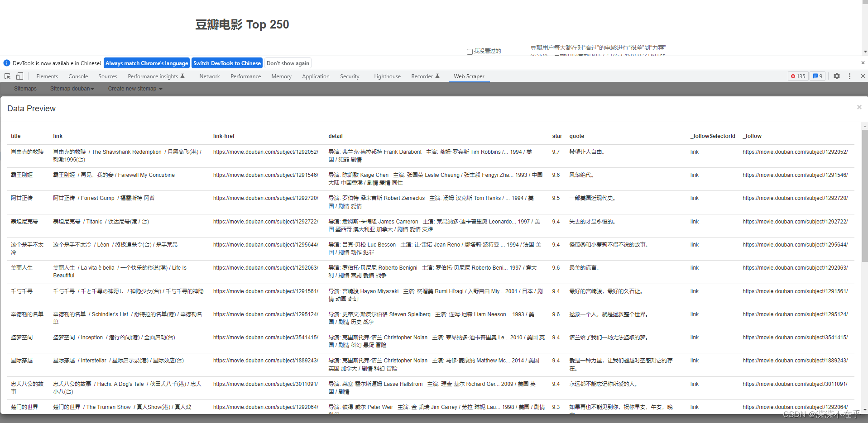Select the Web Scraper tab
Screen dimensions: 868x423
(x=469, y=76)
